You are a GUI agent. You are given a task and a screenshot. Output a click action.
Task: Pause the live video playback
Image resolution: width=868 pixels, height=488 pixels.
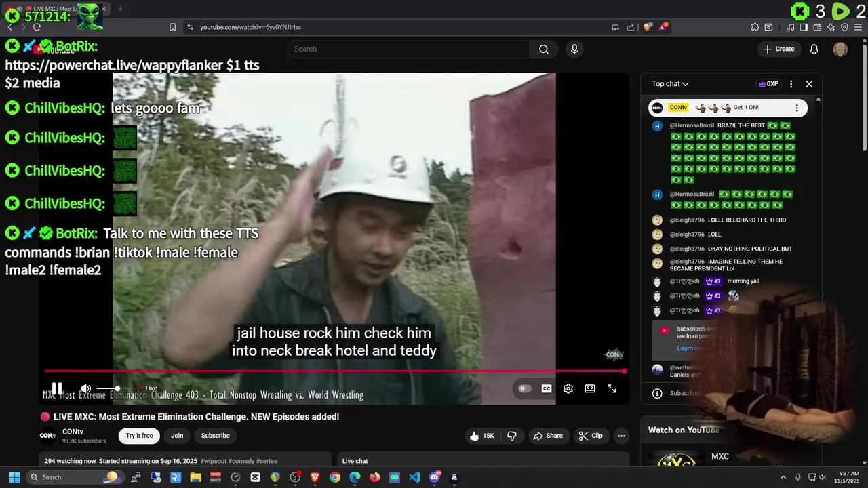57,388
